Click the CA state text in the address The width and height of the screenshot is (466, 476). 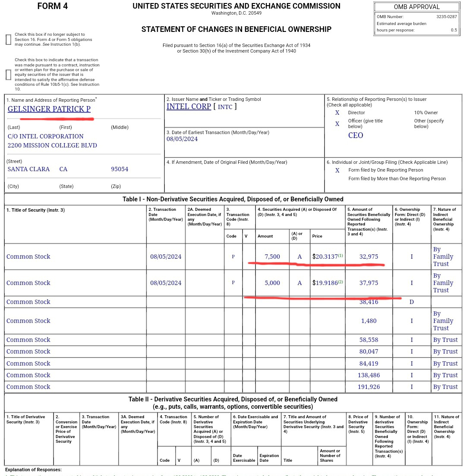[x=63, y=169]
